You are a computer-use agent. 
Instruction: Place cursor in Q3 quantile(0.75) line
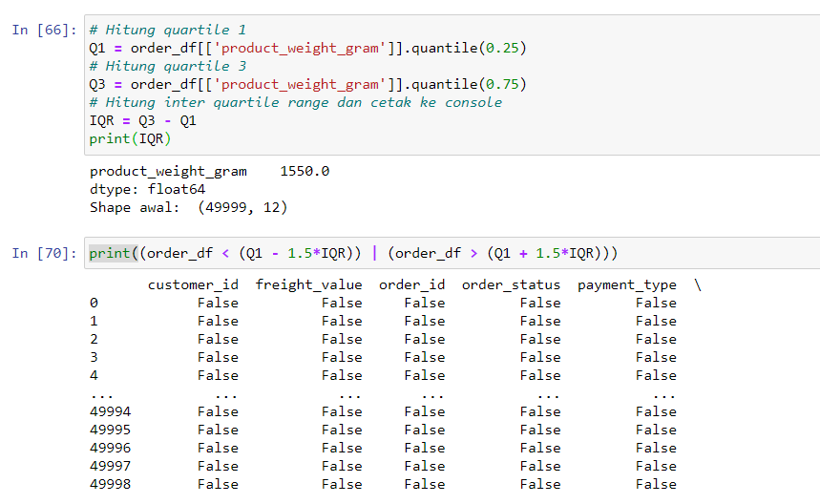[x=307, y=84]
